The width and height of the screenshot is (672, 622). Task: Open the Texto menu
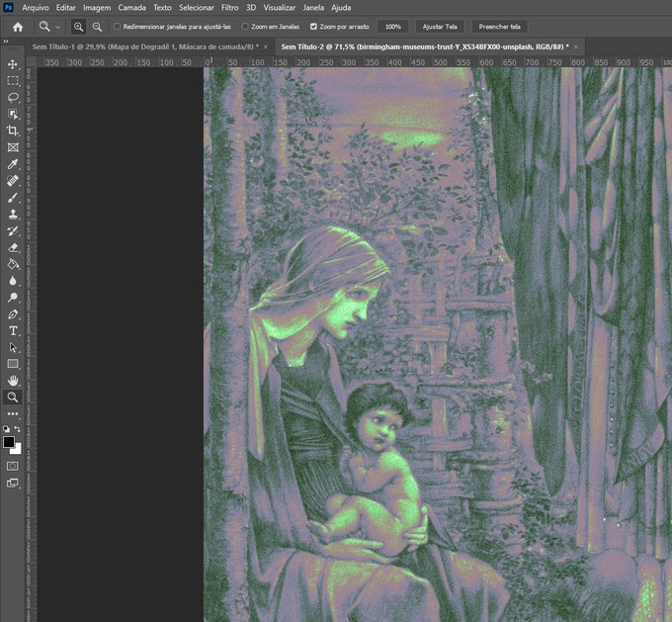(162, 8)
